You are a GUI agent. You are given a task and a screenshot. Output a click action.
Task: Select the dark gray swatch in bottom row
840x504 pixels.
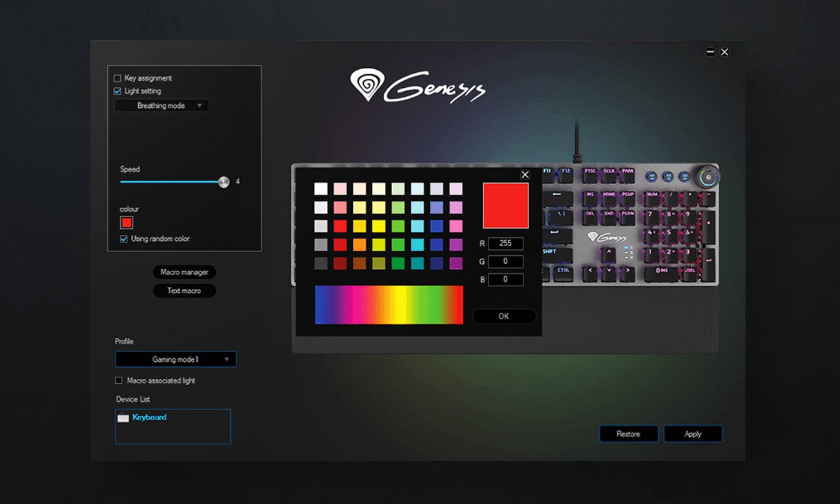pos(320,264)
